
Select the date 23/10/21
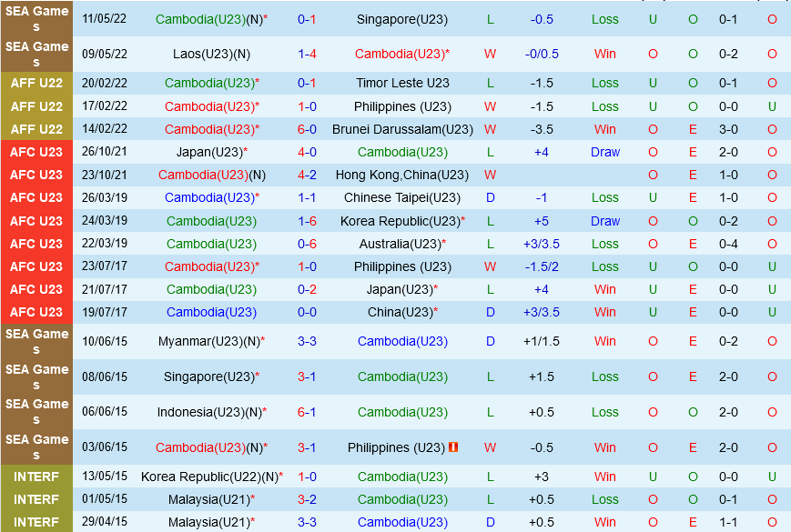[105, 175]
